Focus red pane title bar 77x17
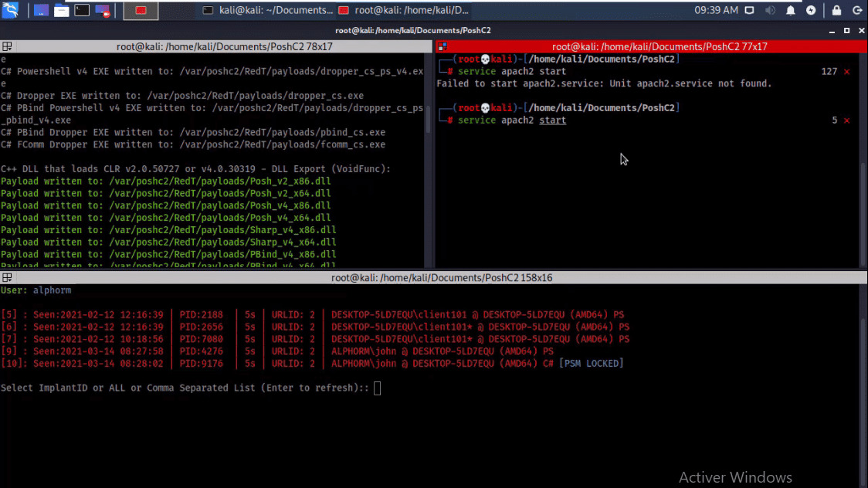The width and height of the screenshot is (868, 488). 659,46
